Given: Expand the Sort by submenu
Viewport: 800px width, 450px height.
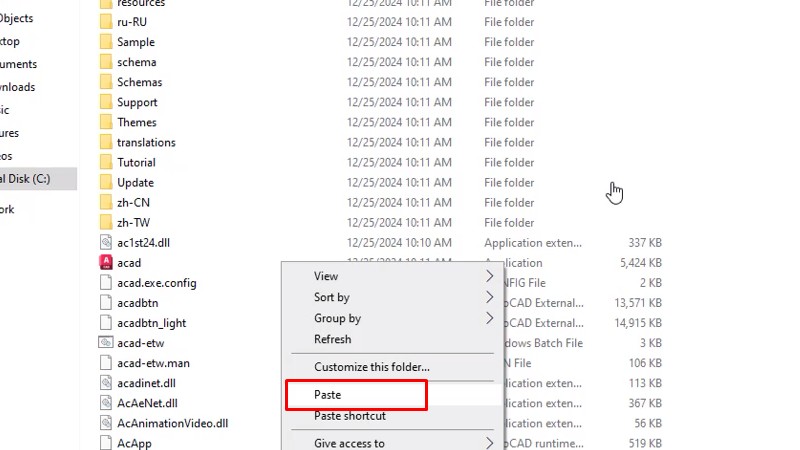Looking at the screenshot, I should [490, 297].
